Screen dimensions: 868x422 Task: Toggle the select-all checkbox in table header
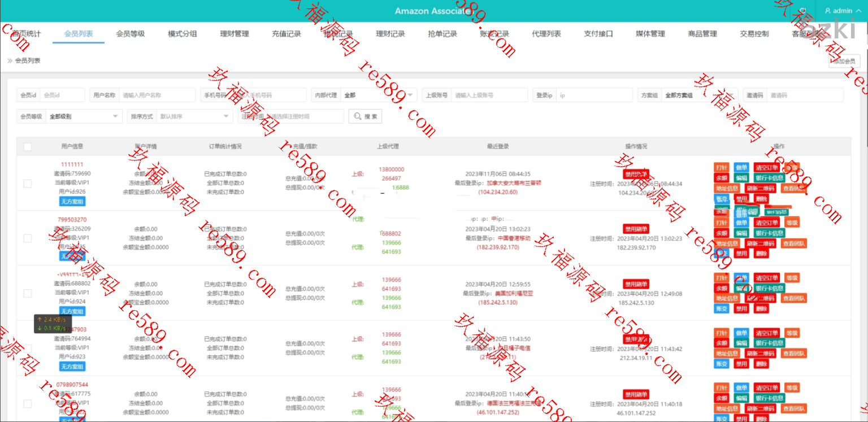pyautogui.click(x=28, y=147)
